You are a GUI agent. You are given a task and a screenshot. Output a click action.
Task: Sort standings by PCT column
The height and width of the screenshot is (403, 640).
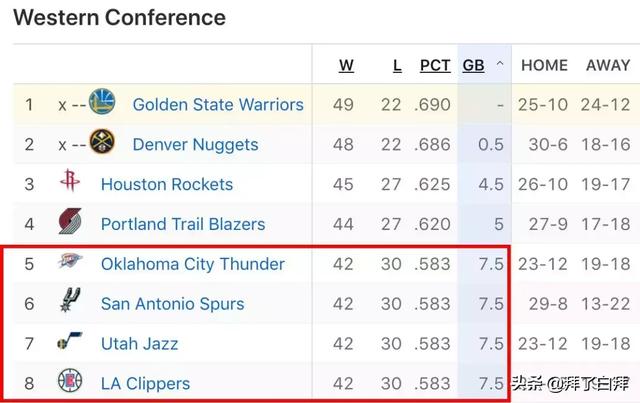pos(435,65)
